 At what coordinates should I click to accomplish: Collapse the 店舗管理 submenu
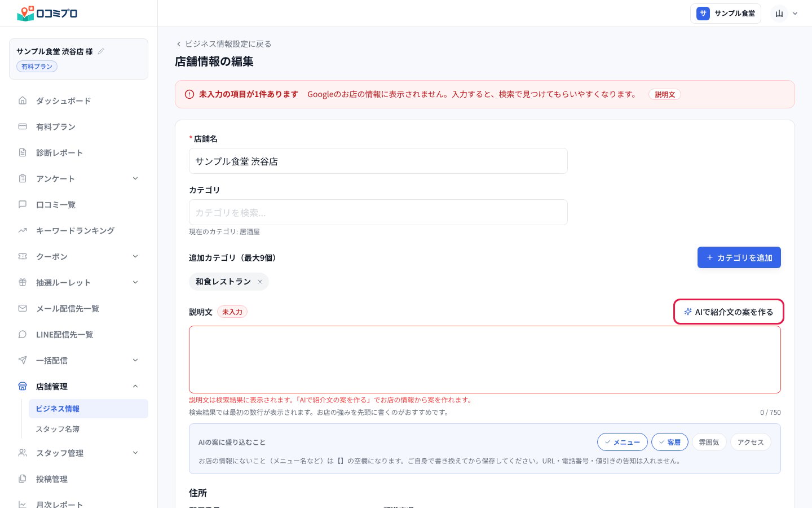pos(135,386)
